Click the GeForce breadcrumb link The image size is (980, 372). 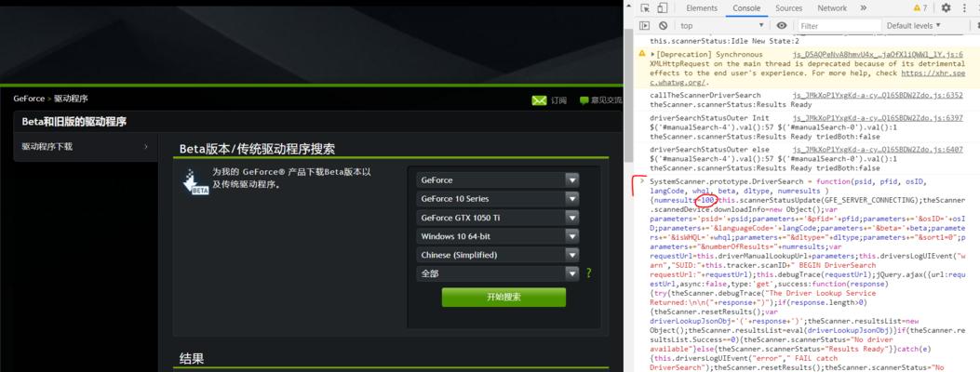click(29, 99)
